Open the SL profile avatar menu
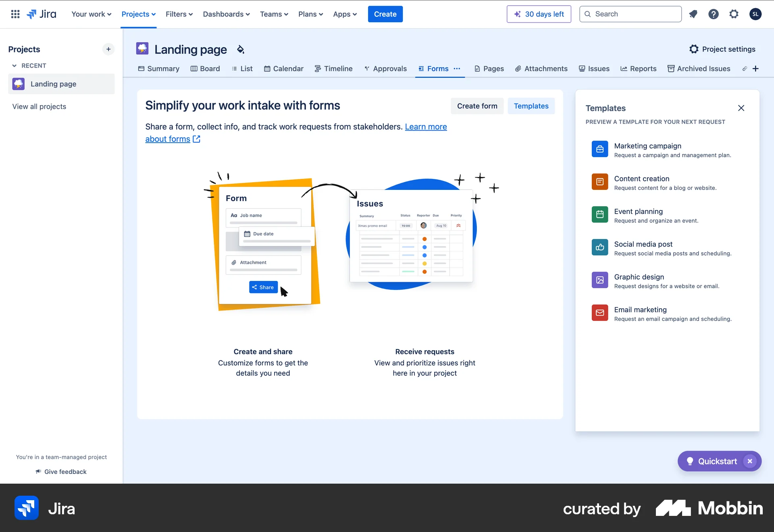Viewport: 774px width, 532px height. 756,14
